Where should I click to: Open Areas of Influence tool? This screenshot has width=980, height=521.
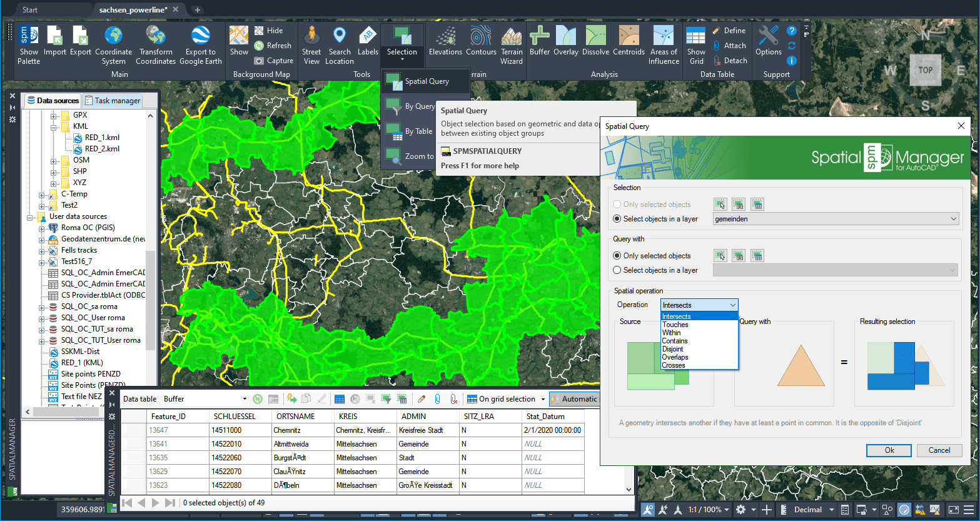point(664,45)
